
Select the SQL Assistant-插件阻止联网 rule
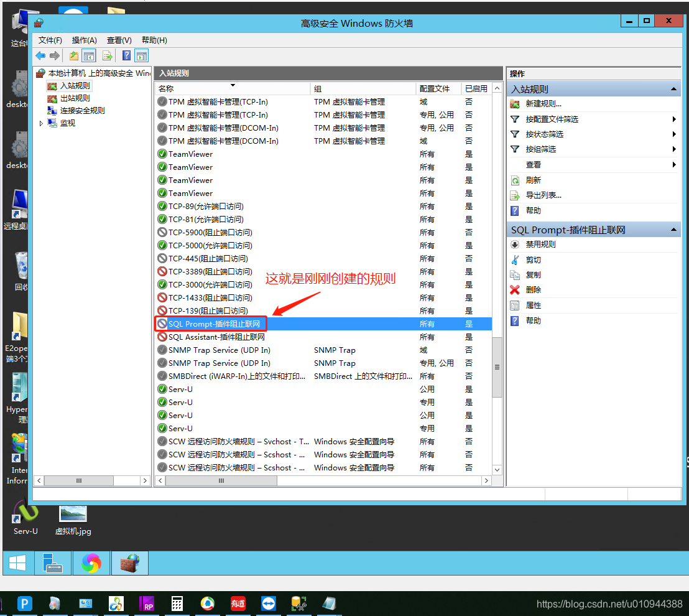[324, 337]
